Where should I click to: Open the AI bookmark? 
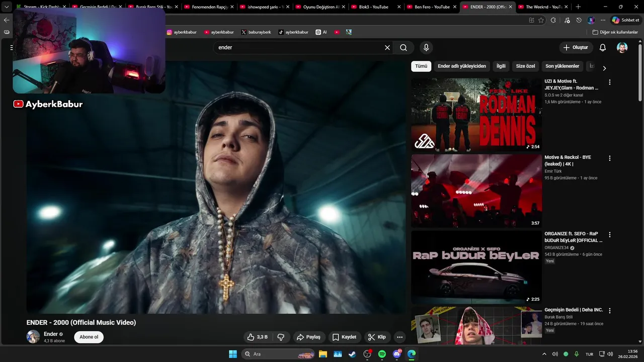click(321, 32)
